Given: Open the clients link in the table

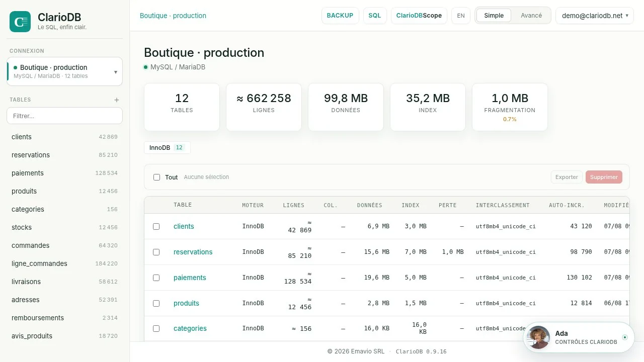Looking at the screenshot, I should pos(184,226).
